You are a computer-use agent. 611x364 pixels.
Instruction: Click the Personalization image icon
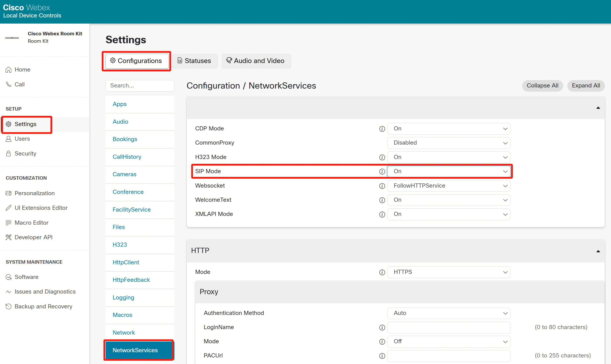(x=9, y=193)
